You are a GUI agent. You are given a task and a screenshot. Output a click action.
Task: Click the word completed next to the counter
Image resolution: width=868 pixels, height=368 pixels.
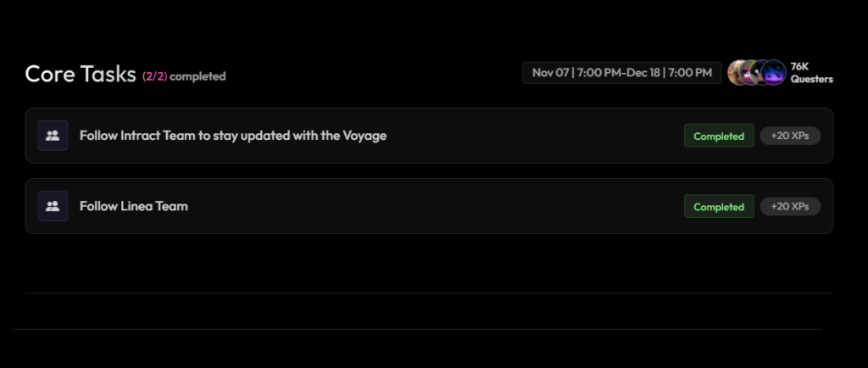tap(198, 76)
